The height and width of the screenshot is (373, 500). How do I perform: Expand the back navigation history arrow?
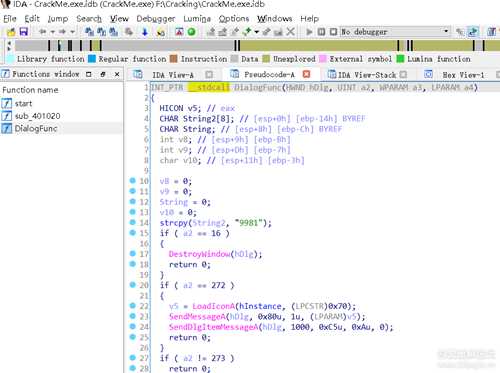click(x=53, y=32)
